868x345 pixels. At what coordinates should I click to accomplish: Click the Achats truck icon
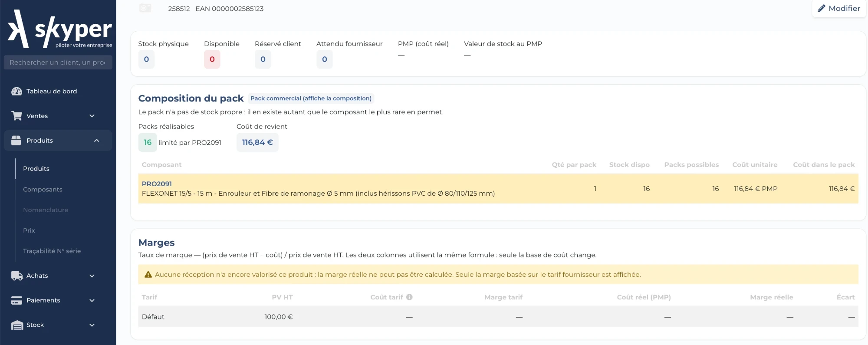point(17,276)
